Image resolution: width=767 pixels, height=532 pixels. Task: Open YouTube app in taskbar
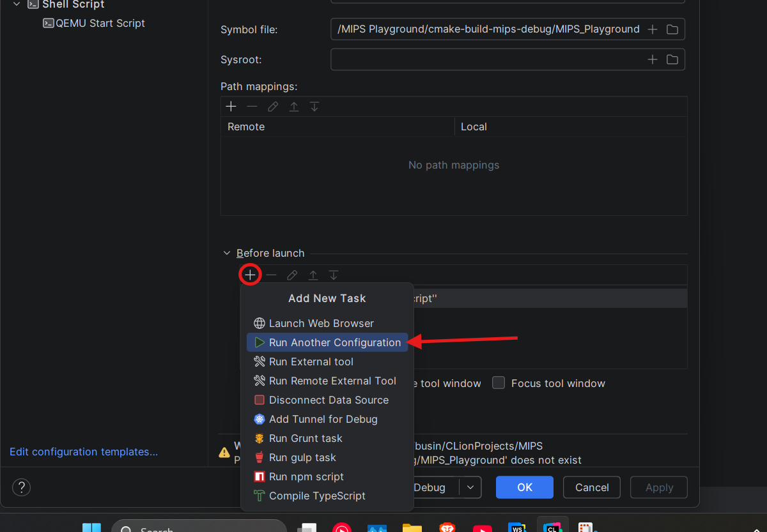(x=482, y=528)
